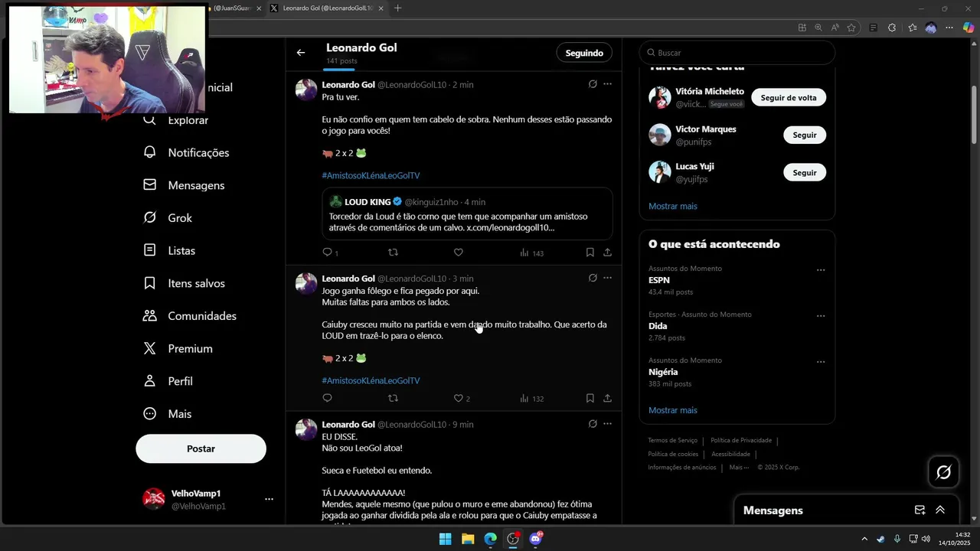Open the ESPN trending topic
Image resolution: width=980 pixels, height=551 pixels.
click(x=737, y=280)
